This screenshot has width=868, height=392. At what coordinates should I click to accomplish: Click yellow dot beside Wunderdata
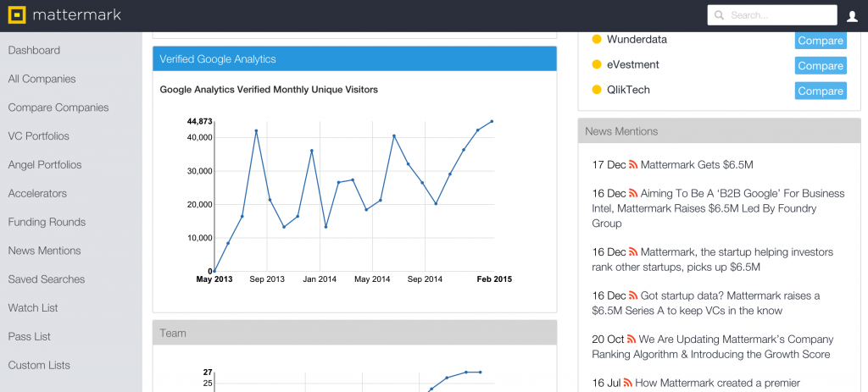click(x=597, y=39)
